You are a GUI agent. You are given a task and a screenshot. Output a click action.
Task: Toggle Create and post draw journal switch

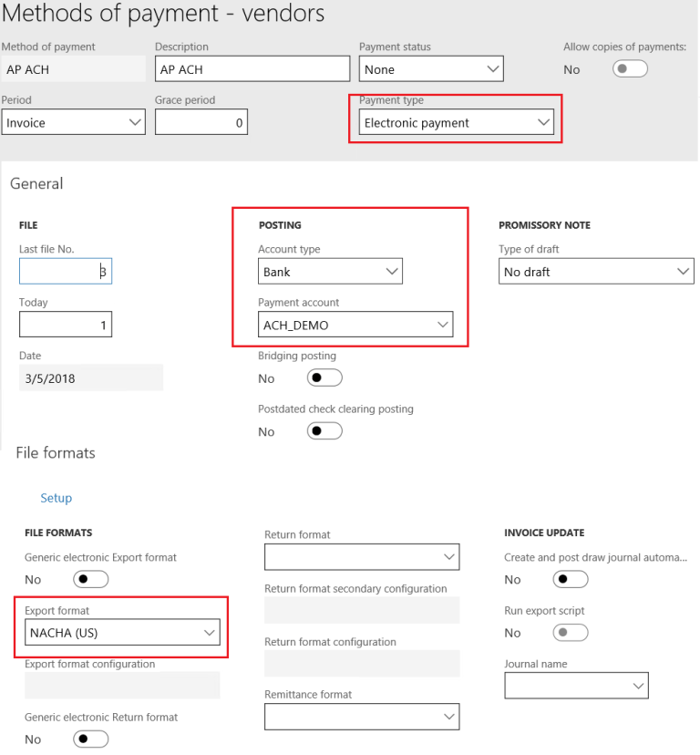coord(571,579)
